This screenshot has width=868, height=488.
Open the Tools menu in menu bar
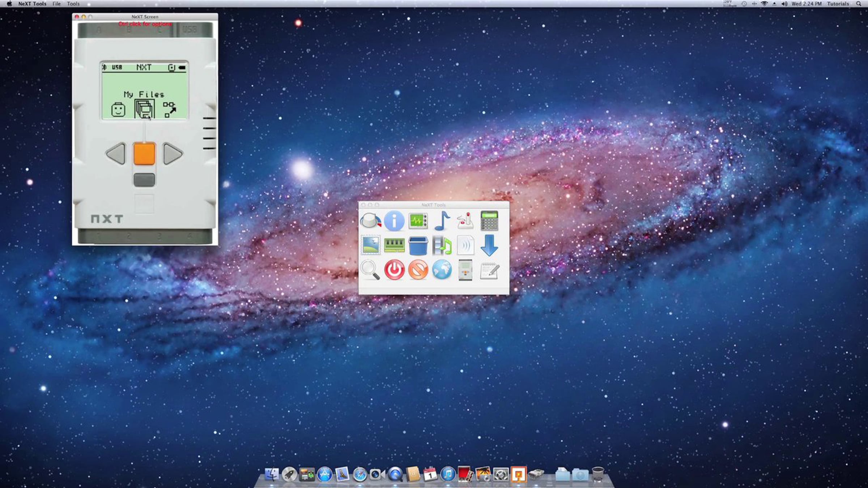73,4
